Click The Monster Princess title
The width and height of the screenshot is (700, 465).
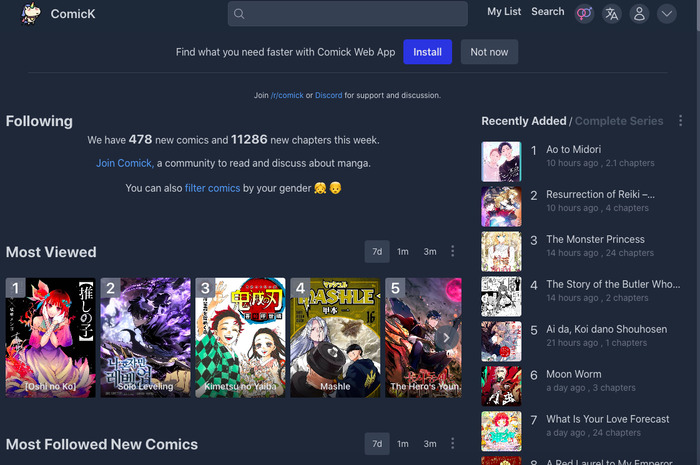[596, 239]
